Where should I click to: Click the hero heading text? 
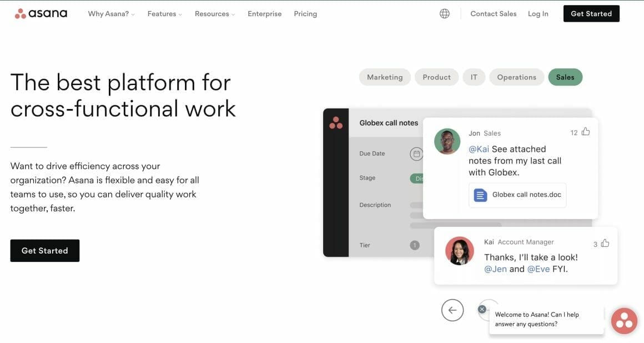click(x=123, y=96)
